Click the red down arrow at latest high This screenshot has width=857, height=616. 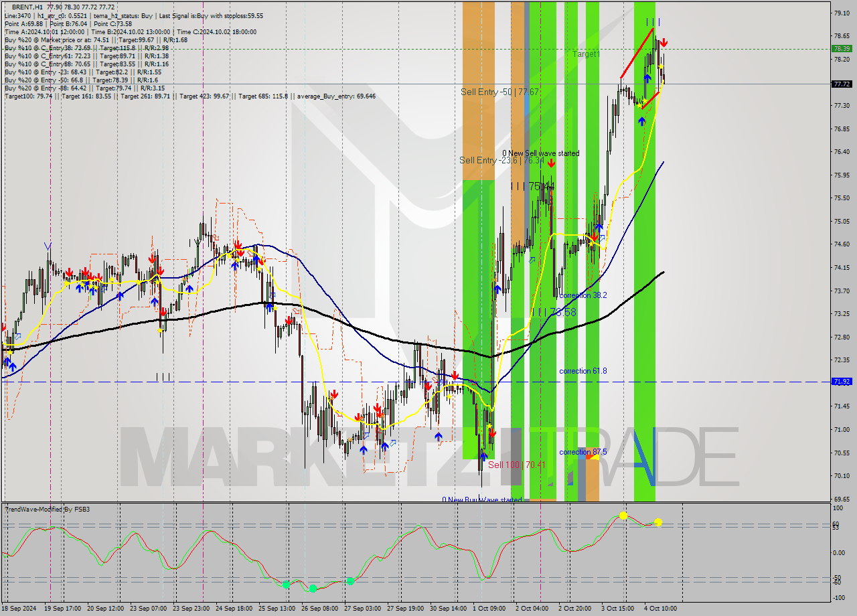click(x=664, y=43)
